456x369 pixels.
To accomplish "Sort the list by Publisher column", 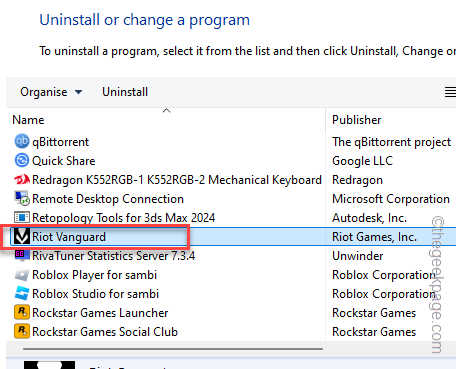I will tap(357, 120).
